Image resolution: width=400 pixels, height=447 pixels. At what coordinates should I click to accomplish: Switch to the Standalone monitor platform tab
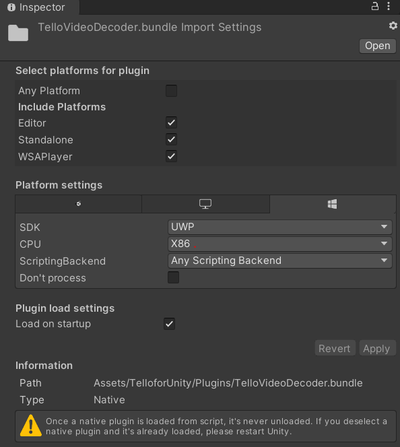tap(205, 204)
